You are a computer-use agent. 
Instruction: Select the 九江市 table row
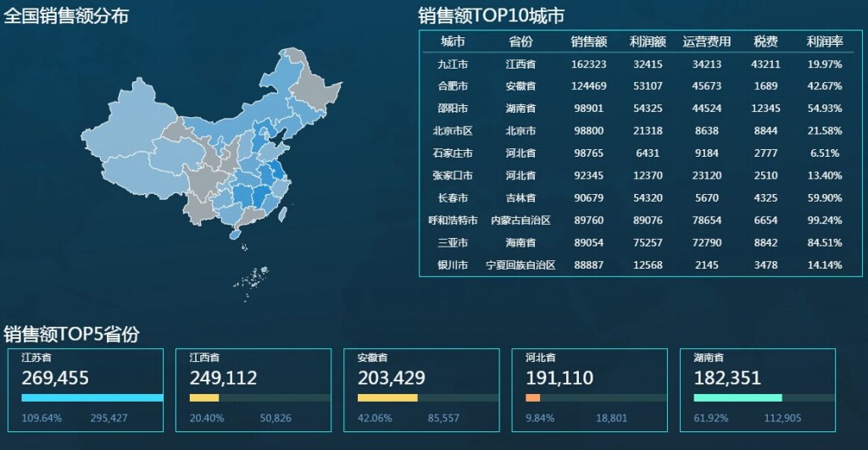[x=639, y=64]
